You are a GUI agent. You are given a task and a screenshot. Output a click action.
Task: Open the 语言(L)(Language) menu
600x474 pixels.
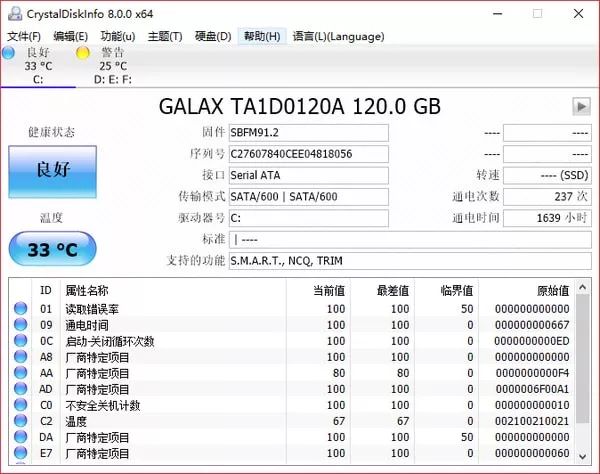pyautogui.click(x=338, y=36)
